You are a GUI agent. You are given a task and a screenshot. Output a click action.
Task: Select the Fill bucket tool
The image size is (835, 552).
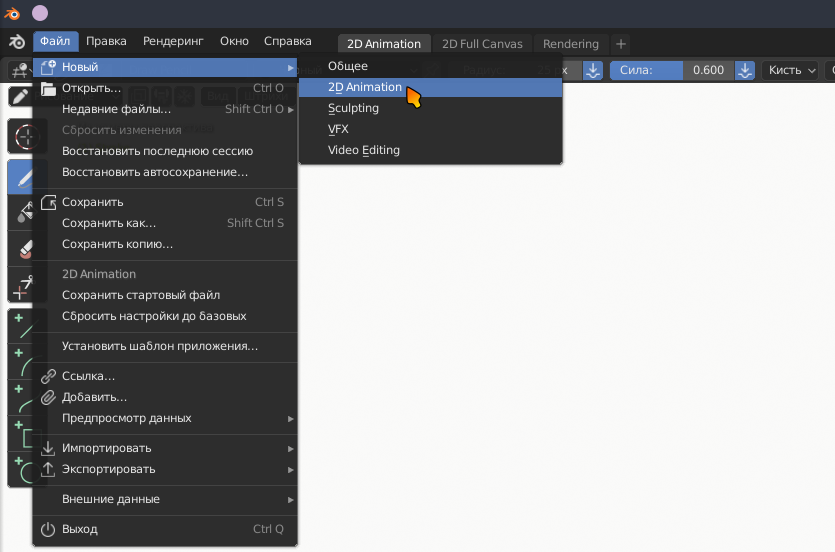pos(22,212)
